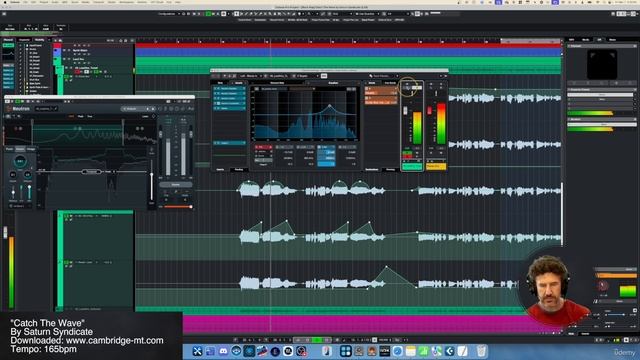The height and width of the screenshot is (360, 640).
Task: Click green channel name label below fader
Action: coord(412,167)
